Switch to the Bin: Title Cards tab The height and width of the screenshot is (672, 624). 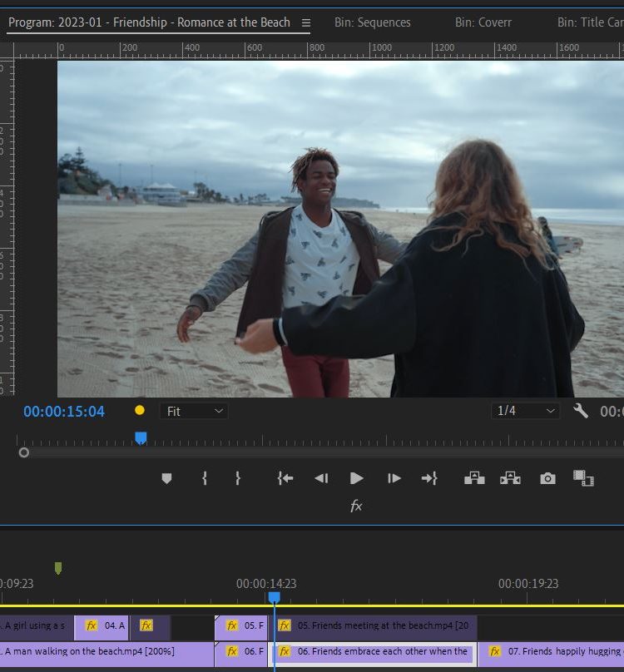[x=591, y=22]
